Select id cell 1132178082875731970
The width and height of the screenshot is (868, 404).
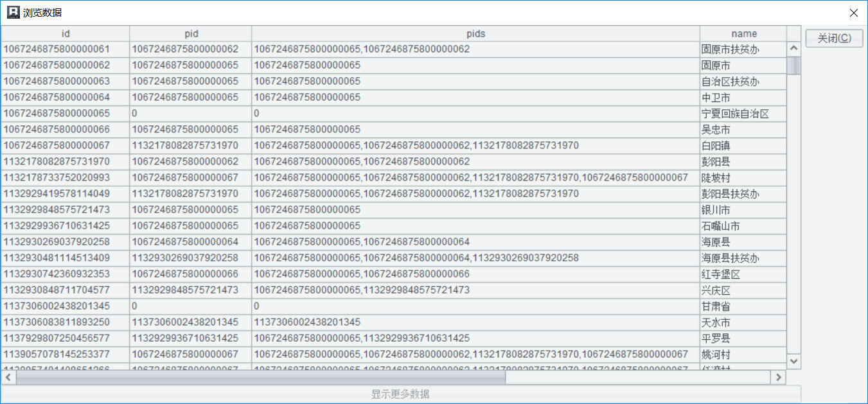click(x=66, y=162)
